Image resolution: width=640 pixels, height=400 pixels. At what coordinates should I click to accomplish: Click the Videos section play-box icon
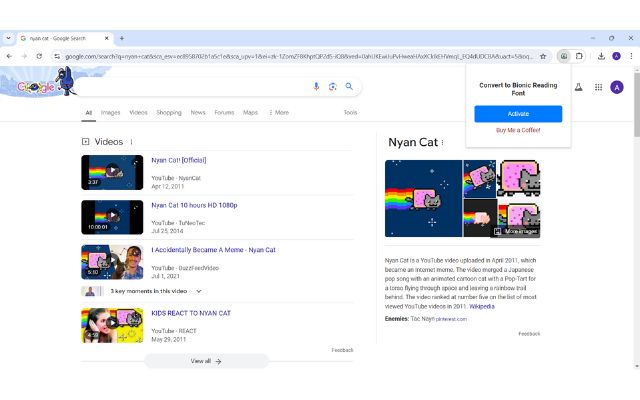(x=85, y=142)
